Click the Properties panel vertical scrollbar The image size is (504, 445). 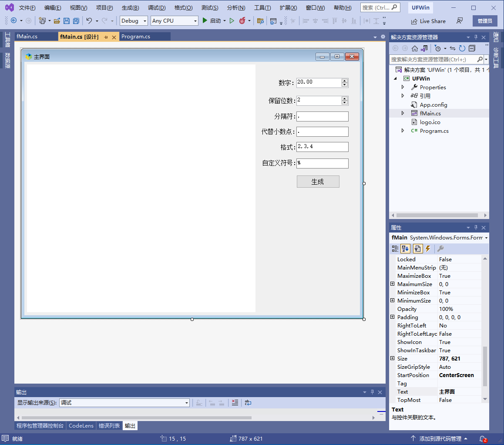[485, 366]
